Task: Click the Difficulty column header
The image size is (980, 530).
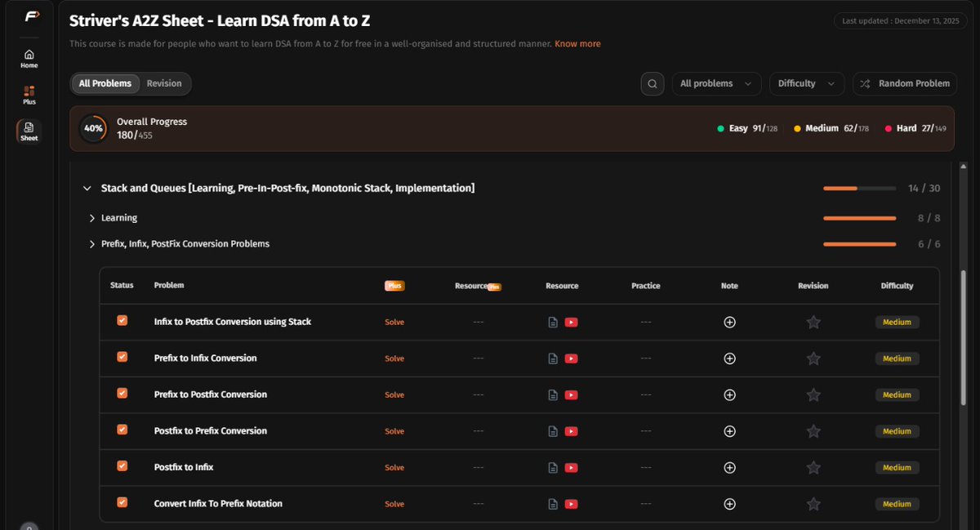Action: pyautogui.click(x=897, y=286)
